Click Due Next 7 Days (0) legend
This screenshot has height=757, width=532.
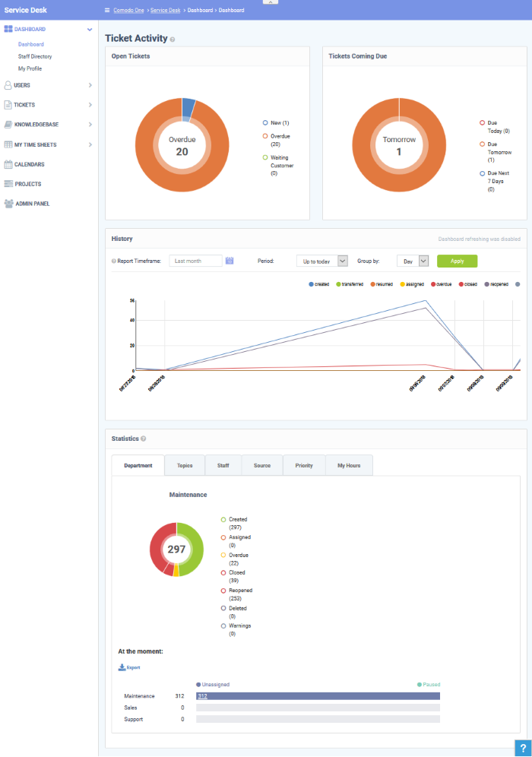coord(495,181)
